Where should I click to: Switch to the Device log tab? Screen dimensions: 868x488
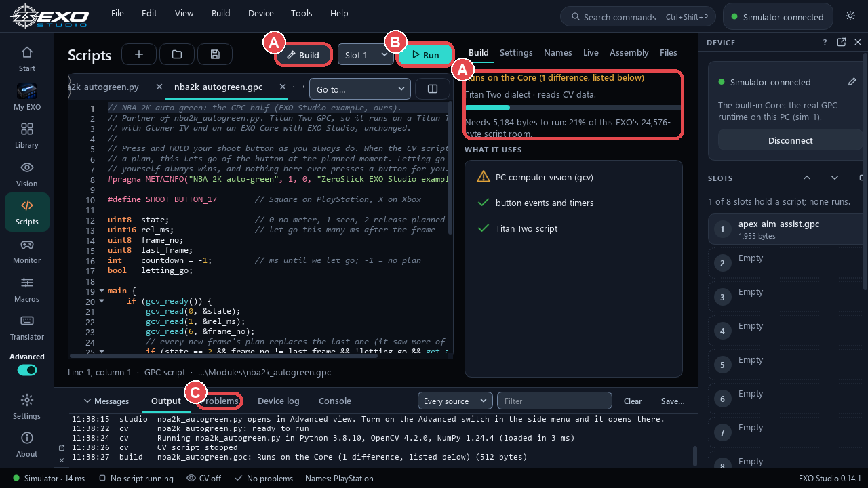(x=279, y=401)
